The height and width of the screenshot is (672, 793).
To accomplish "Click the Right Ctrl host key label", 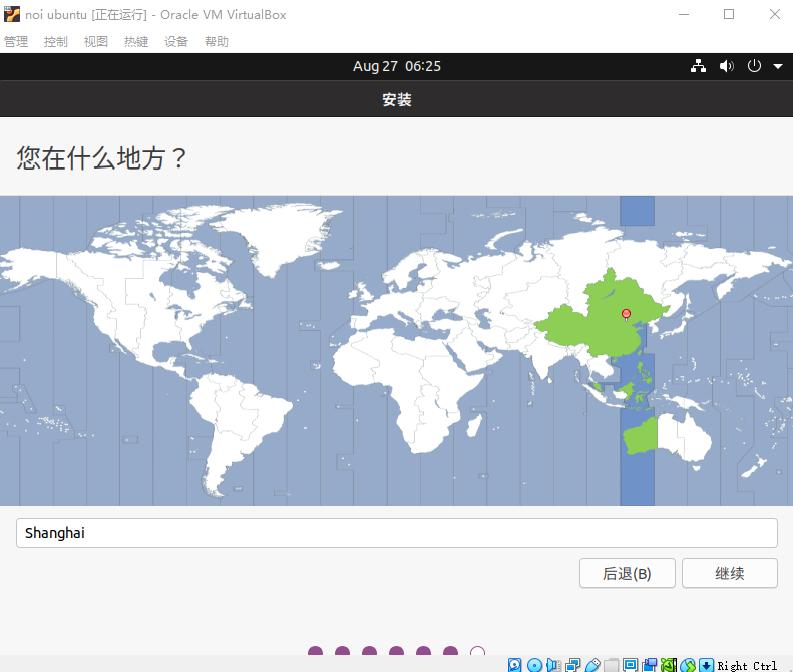I will click(747, 665).
